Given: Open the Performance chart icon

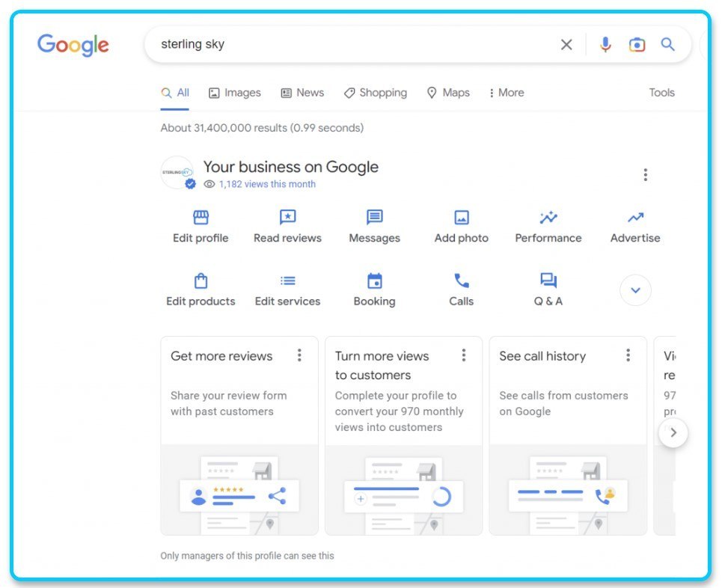Looking at the screenshot, I should (x=548, y=217).
